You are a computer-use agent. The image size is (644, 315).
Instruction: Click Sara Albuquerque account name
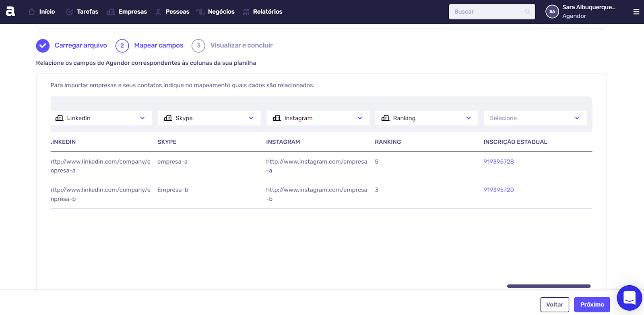589,7
